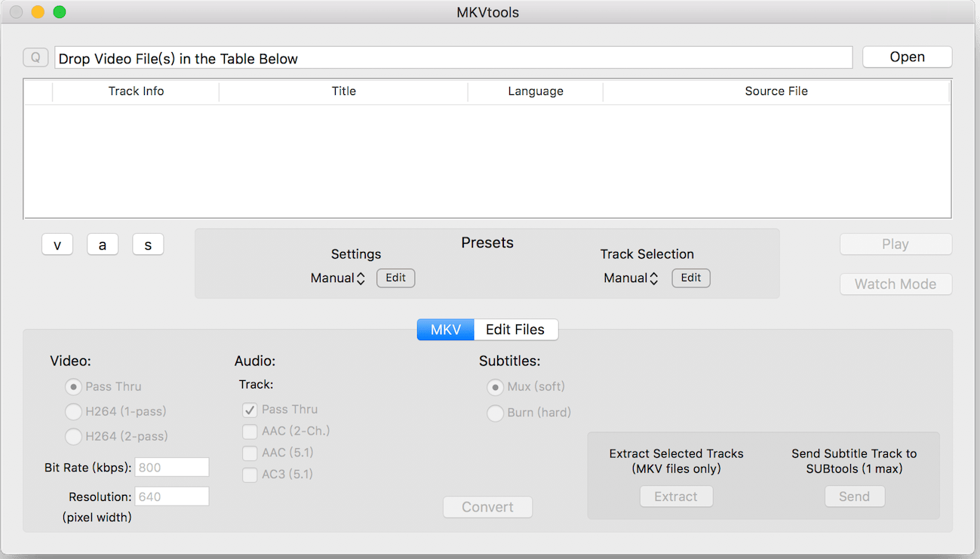The height and width of the screenshot is (559, 980).
Task: Click the Source File column header
Action: point(776,91)
